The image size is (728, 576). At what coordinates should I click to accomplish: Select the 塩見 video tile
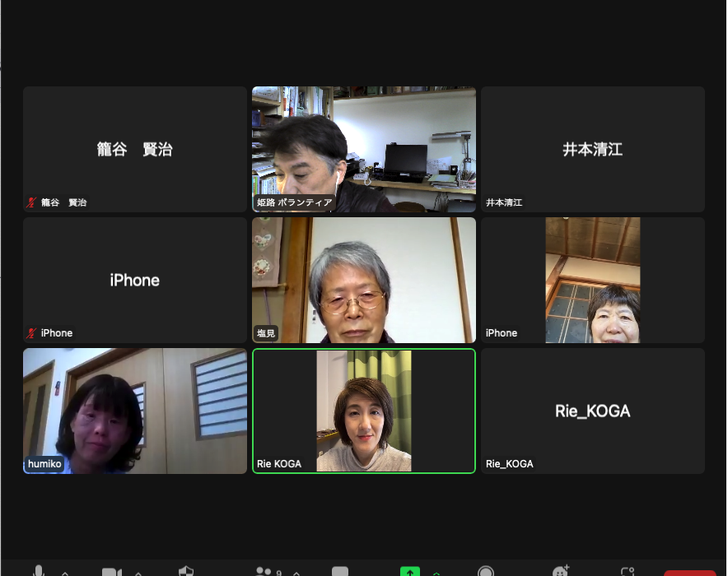tap(364, 280)
